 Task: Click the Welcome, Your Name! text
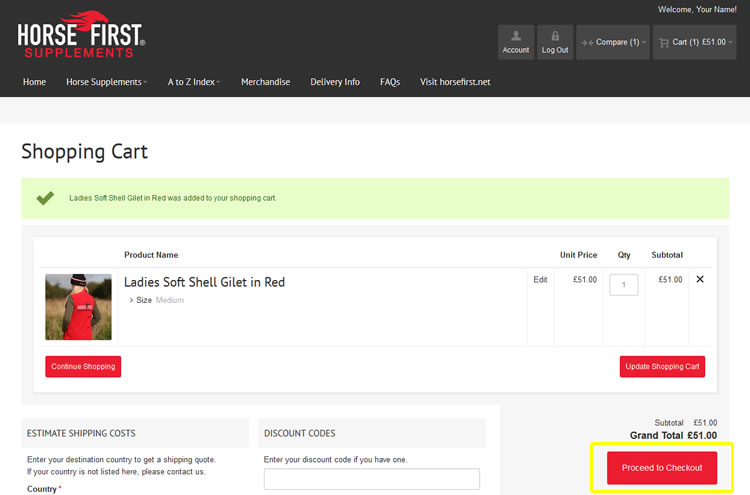tap(697, 10)
